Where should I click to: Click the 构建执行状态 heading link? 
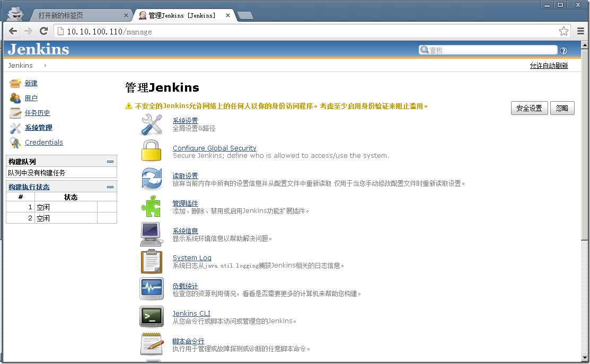click(x=29, y=187)
